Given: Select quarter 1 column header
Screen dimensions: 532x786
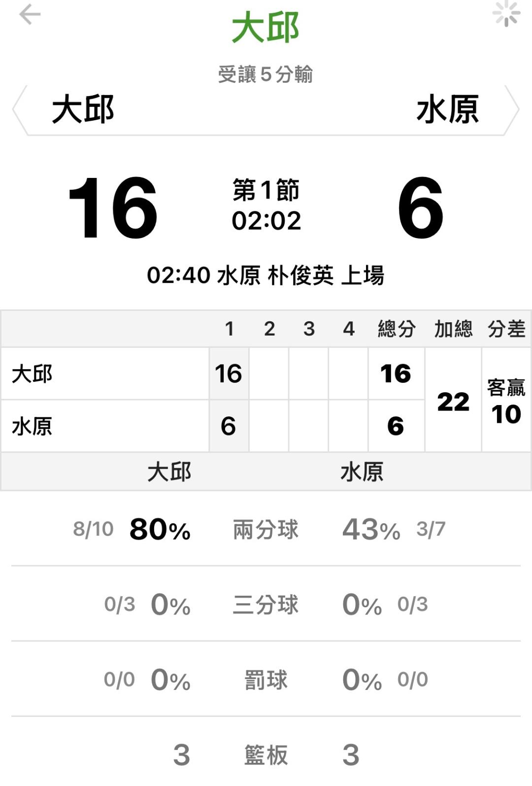Looking at the screenshot, I should (229, 329).
